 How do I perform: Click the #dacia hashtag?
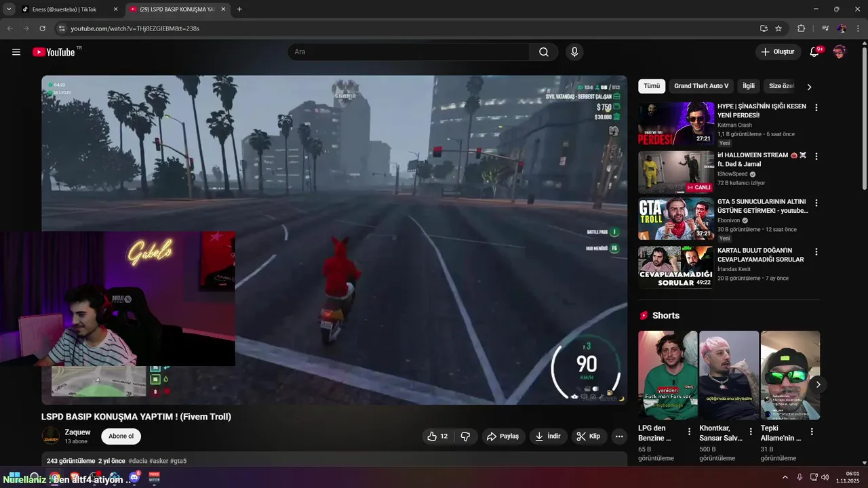point(138,461)
